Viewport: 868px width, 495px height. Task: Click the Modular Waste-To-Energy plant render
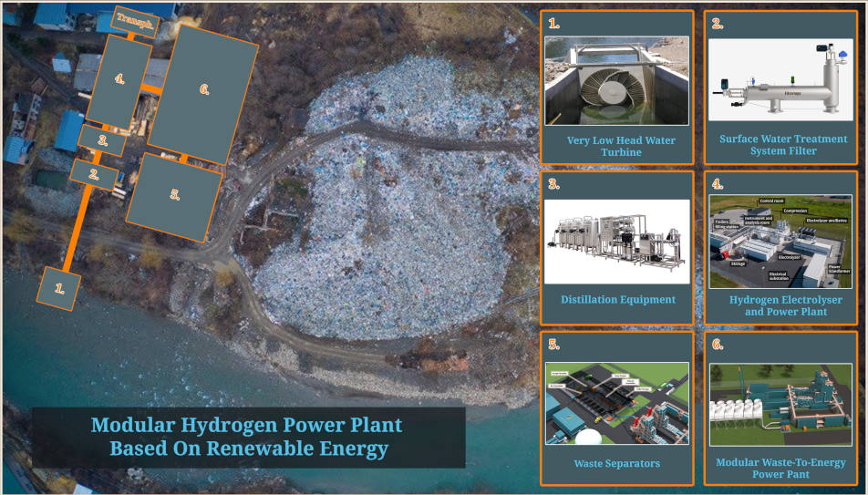(780, 405)
